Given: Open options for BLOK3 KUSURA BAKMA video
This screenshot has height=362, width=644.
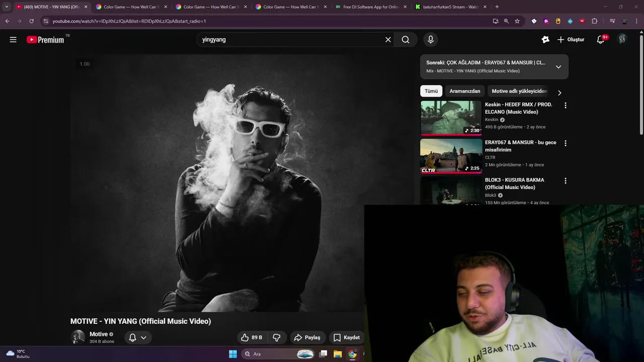Looking at the screenshot, I should (566, 181).
